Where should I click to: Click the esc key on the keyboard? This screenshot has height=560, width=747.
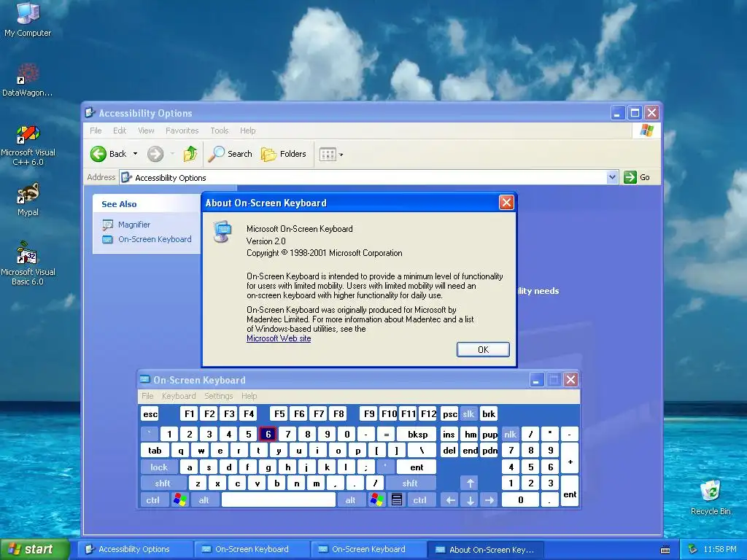coord(150,414)
